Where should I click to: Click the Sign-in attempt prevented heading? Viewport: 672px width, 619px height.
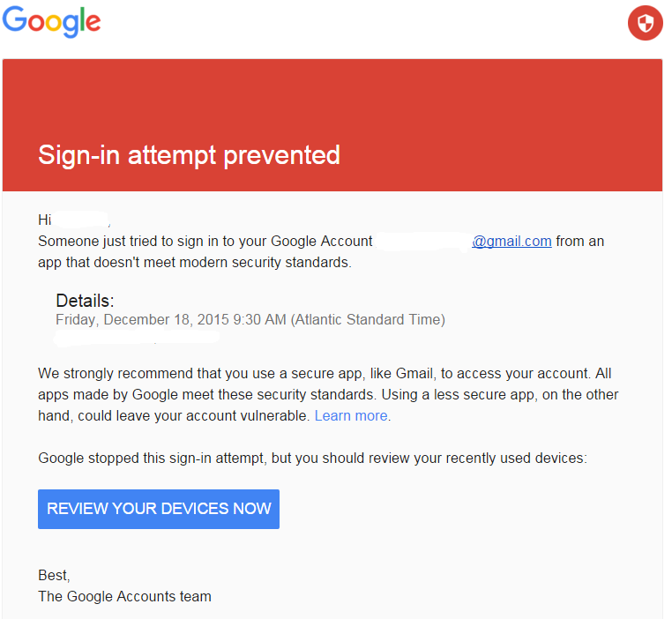[189, 154]
